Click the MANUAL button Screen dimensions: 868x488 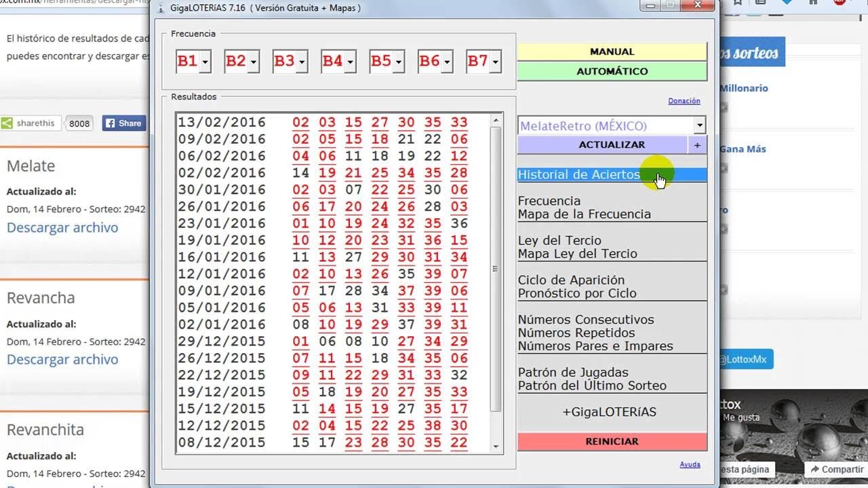[612, 52]
